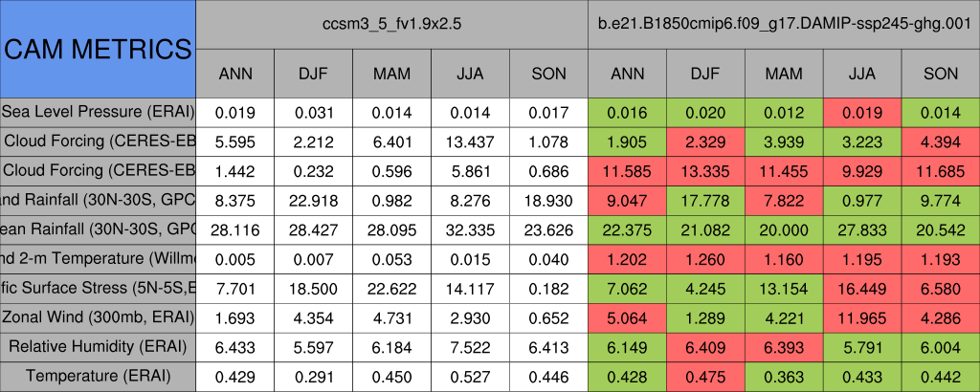Click the red cell showing 16.449
This screenshot has width=980, height=392.
tap(862, 288)
